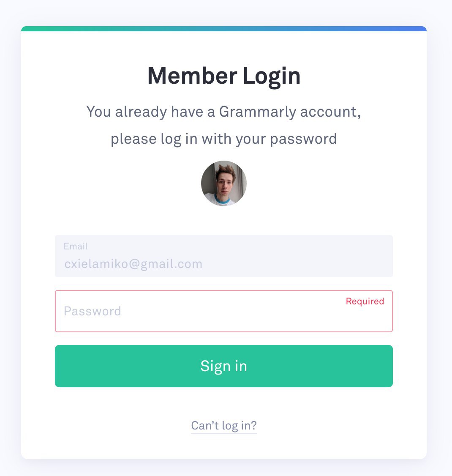Place cursor in the red-outlined Password box
This screenshot has width=452, height=476.
click(224, 311)
